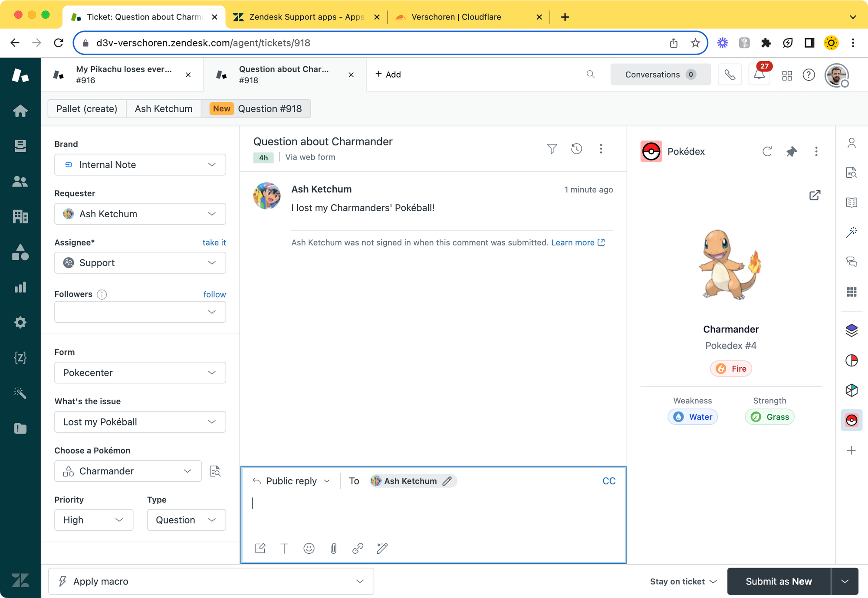Expand the Priority dropdown set to High
The width and height of the screenshot is (868, 598).
[x=93, y=520]
